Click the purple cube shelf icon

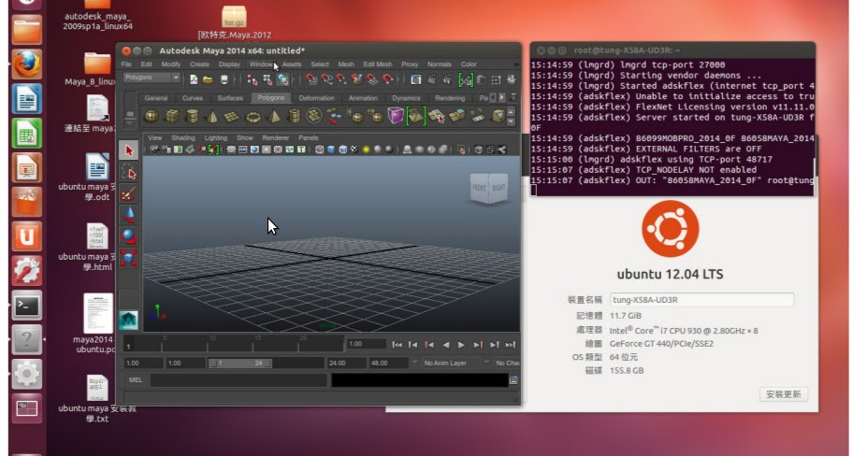point(396,116)
